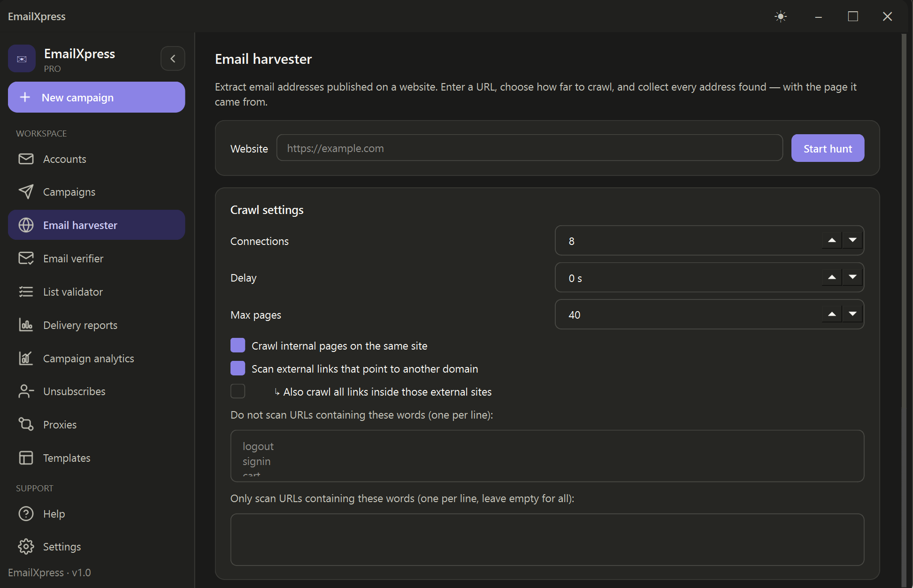Screen dimensions: 913x588
Task: Click the EmailXpress · v1.0 version text
Action: coord(49,573)
